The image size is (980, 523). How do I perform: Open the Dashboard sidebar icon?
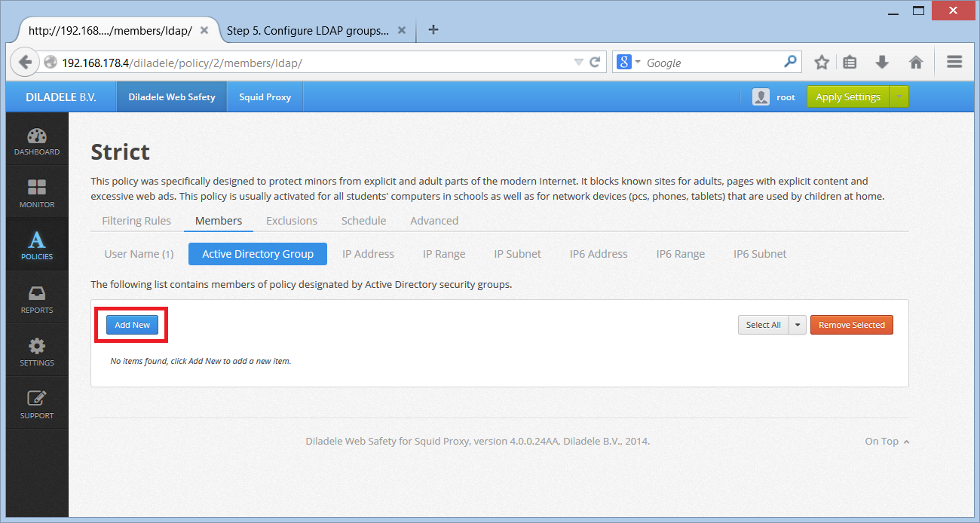point(37,140)
